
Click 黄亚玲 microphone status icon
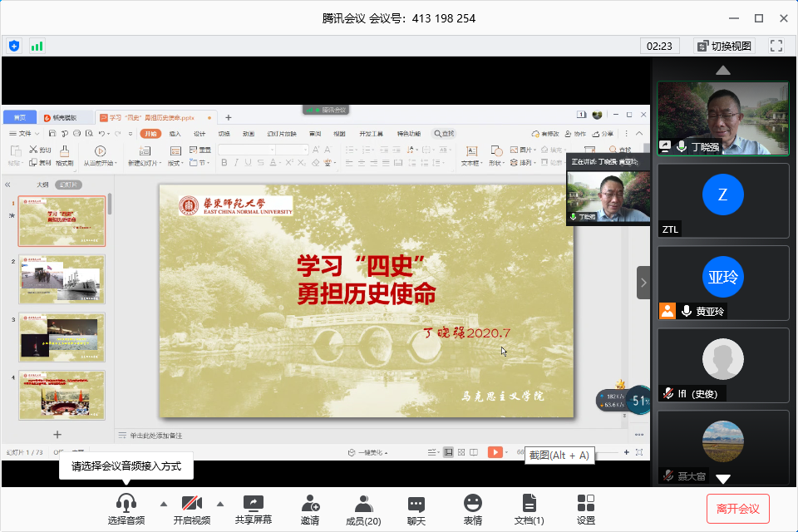(x=686, y=311)
